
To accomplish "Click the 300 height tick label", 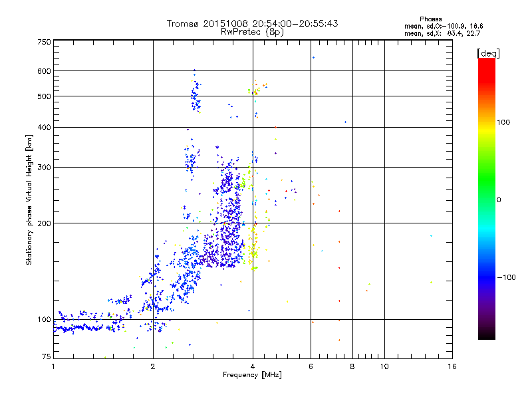I will 45,168.
